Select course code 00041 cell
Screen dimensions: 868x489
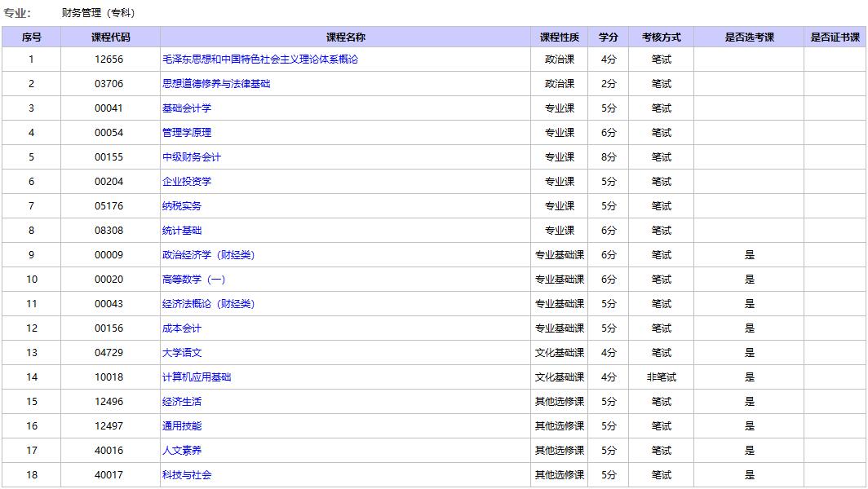109,108
